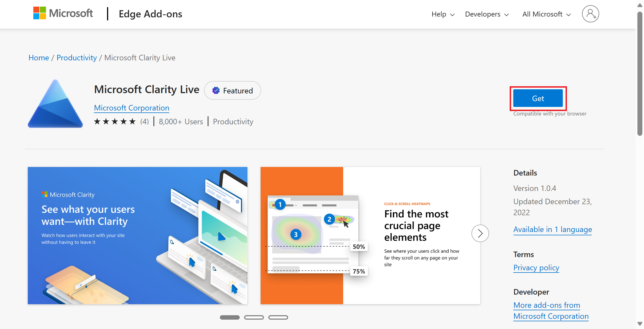Viewport: 644px width, 329px height.
Task: Open Privacy policy terms page
Action: pos(536,267)
